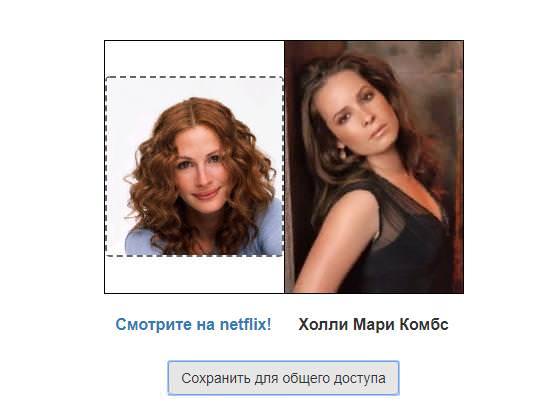Click the "Холли Мари Комбс" name label
This screenshot has height=402, width=553.
pyautogui.click(x=373, y=324)
